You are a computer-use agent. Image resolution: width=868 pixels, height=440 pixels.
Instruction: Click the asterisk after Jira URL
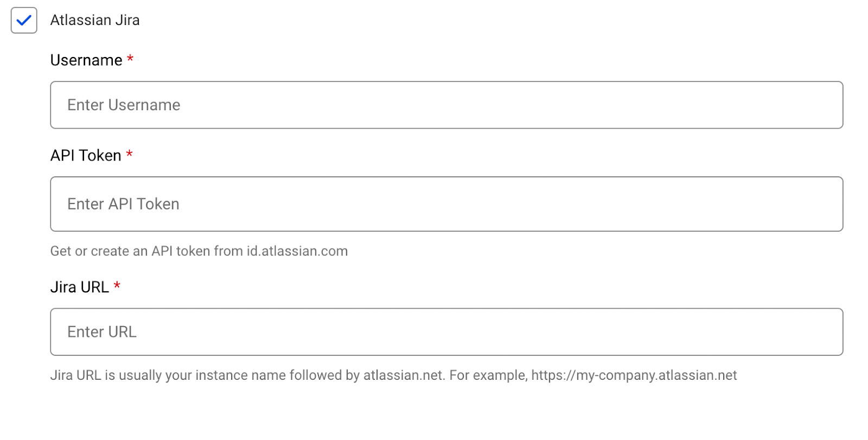[x=118, y=286]
